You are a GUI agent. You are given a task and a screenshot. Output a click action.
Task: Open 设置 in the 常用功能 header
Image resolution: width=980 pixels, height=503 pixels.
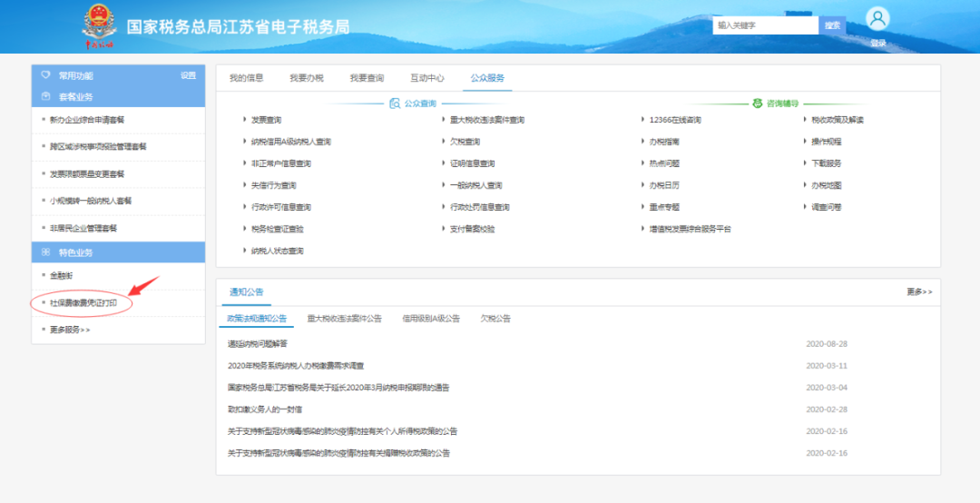pos(188,75)
